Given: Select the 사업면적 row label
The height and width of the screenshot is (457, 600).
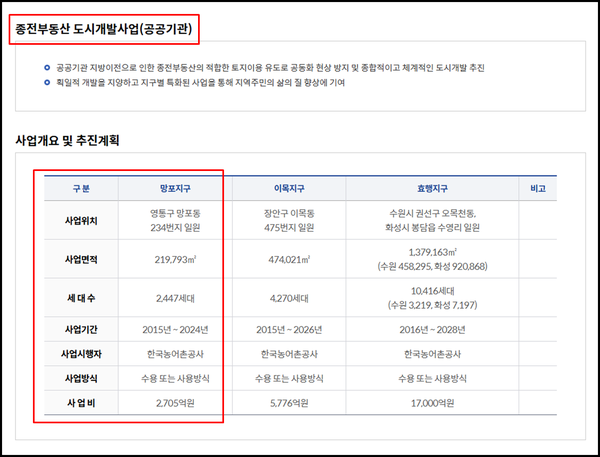Looking at the screenshot, I should coord(81,260).
